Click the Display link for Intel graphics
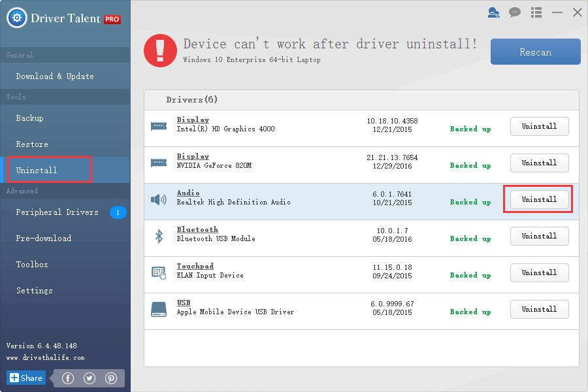The height and width of the screenshot is (392, 588). [193, 120]
